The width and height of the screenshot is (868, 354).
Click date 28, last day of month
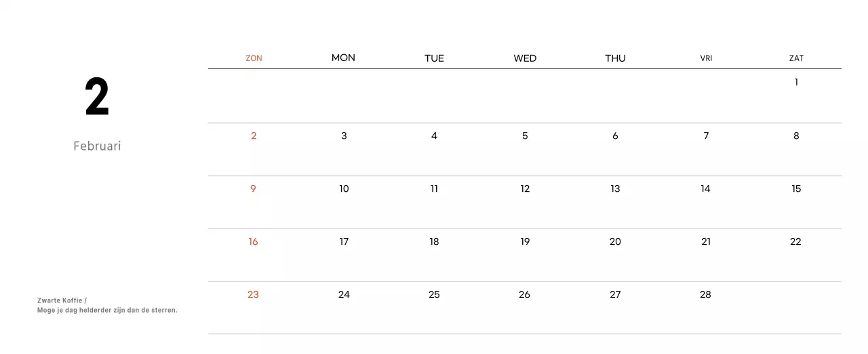pos(705,294)
